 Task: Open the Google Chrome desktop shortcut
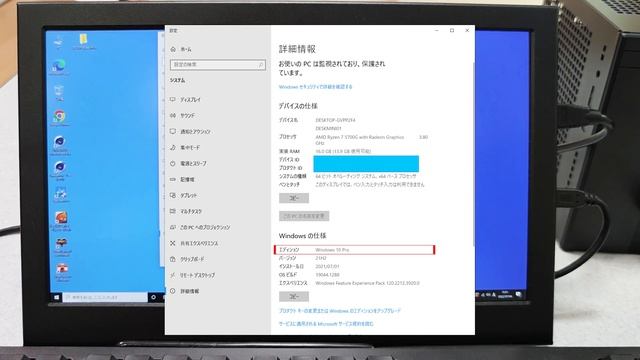click(60, 117)
